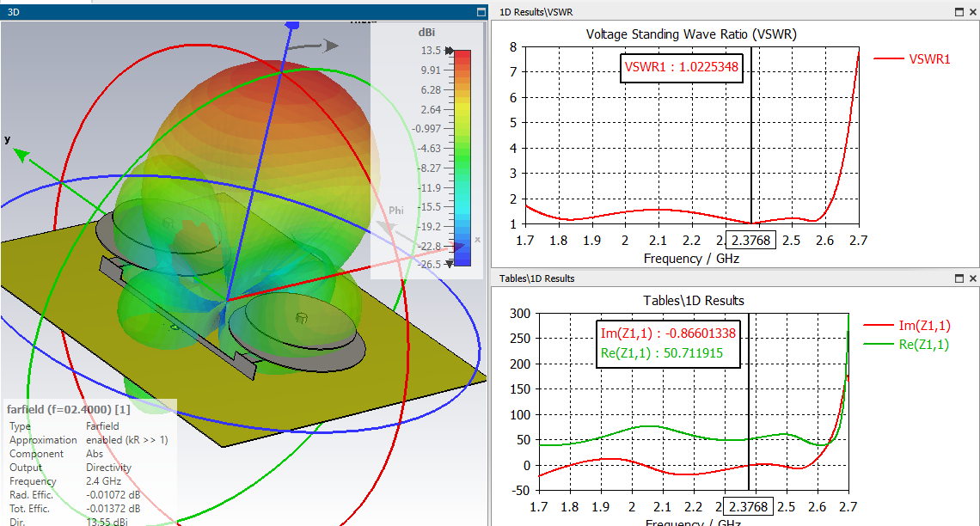
Task: Click the 2.3768 marker field on VSWR axis
Action: pyautogui.click(x=750, y=241)
